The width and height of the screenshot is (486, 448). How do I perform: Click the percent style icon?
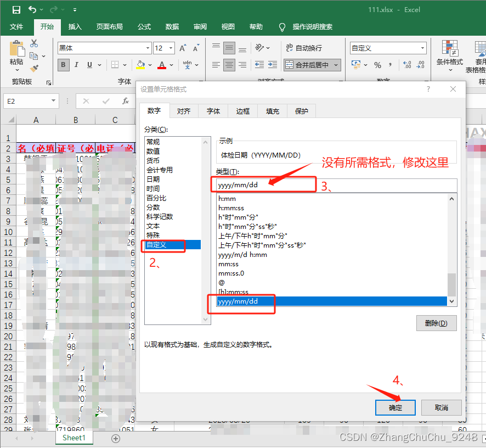click(x=377, y=65)
